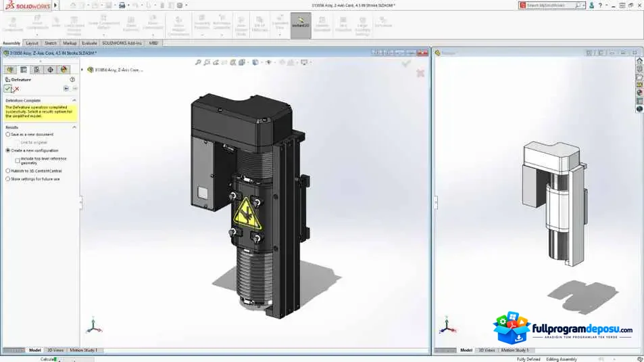
Task: Open 3D Views tab in left window
Action: pyautogui.click(x=55, y=350)
